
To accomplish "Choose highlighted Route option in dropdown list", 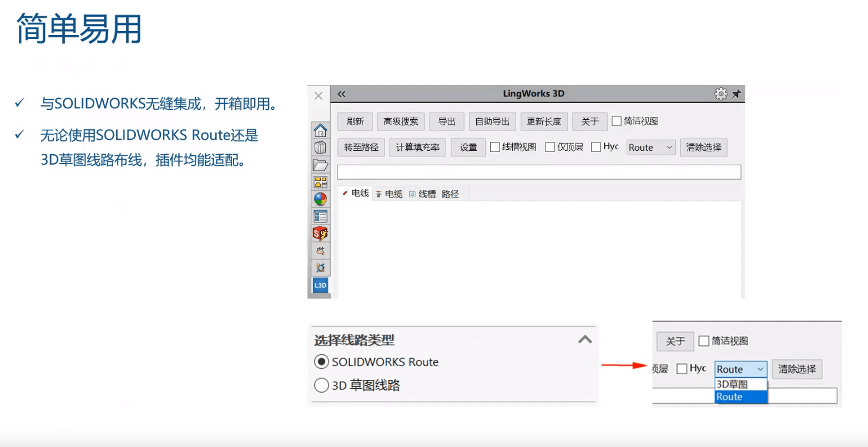I will click(741, 397).
